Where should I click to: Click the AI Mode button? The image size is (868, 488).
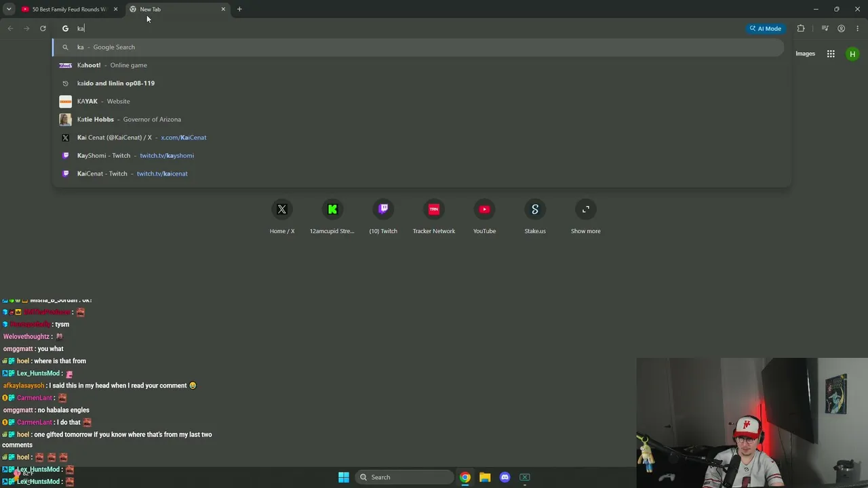coord(766,28)
